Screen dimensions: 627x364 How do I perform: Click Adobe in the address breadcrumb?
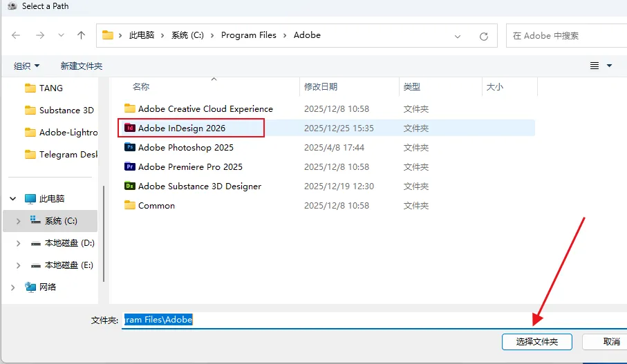tap(307, 35)
